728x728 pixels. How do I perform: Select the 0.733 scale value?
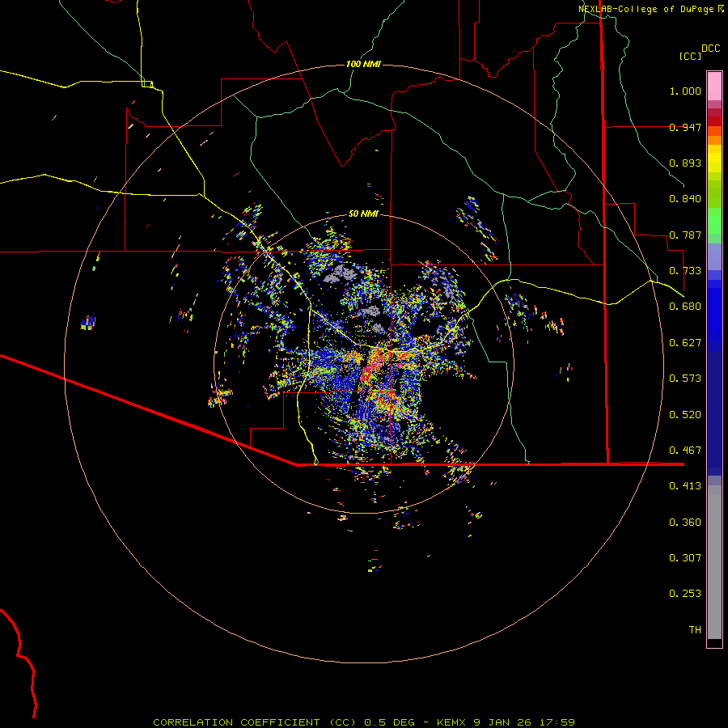pyautogui.click(x=685, y=271)
